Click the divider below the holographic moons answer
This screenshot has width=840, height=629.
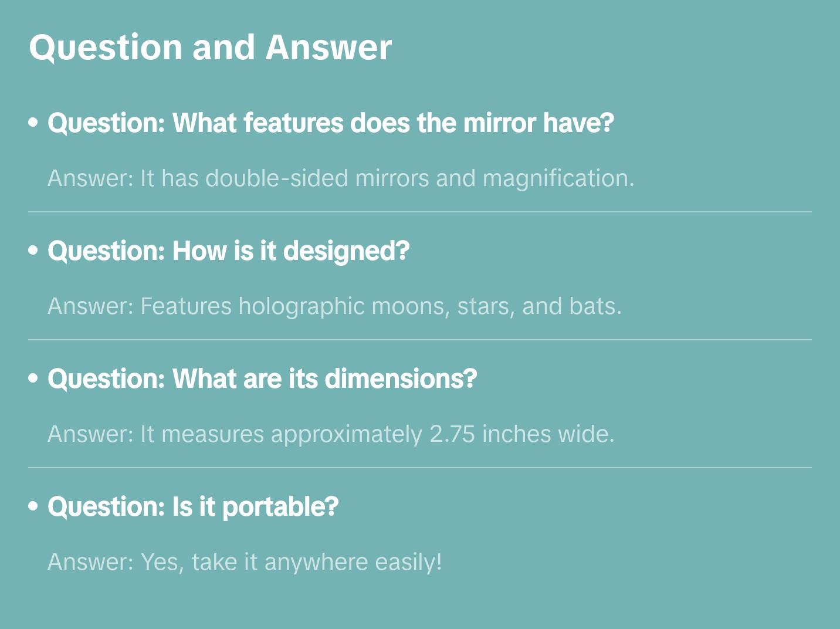(x=420, y=340)
